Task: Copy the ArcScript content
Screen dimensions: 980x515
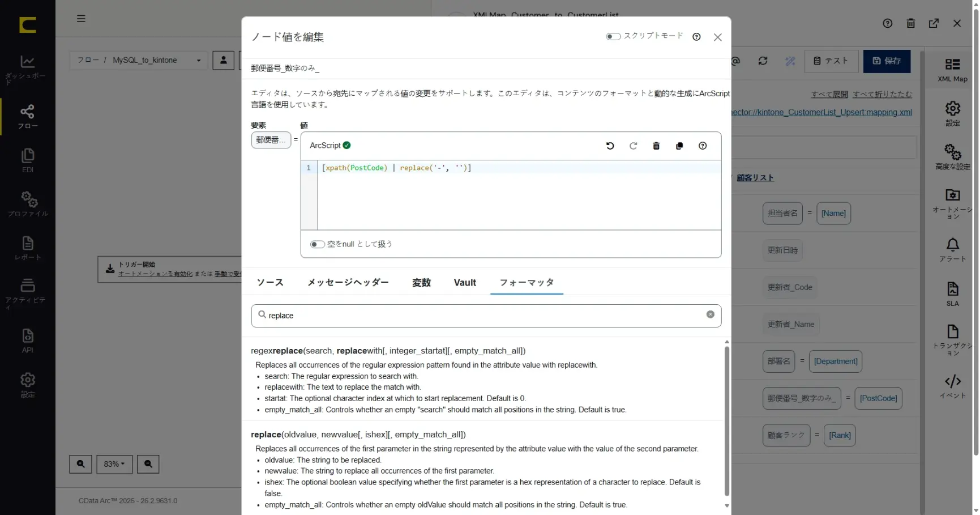Action: [x=679, y=146]
